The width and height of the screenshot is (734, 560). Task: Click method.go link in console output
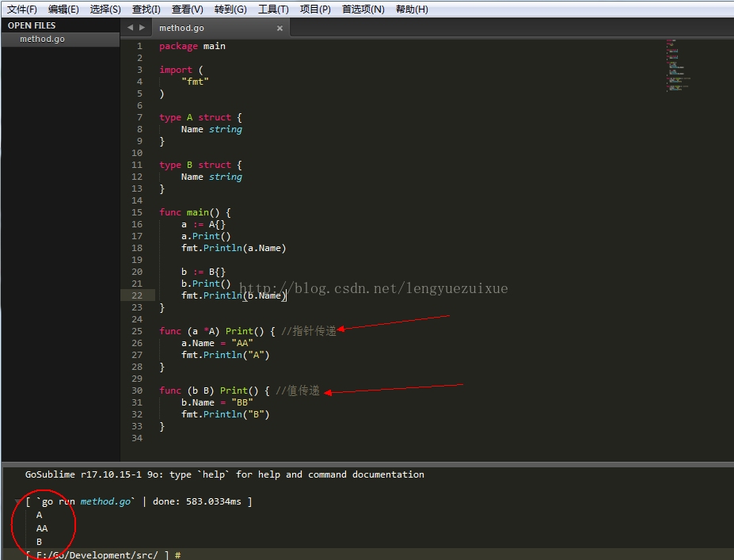click(x=105, y=501)
